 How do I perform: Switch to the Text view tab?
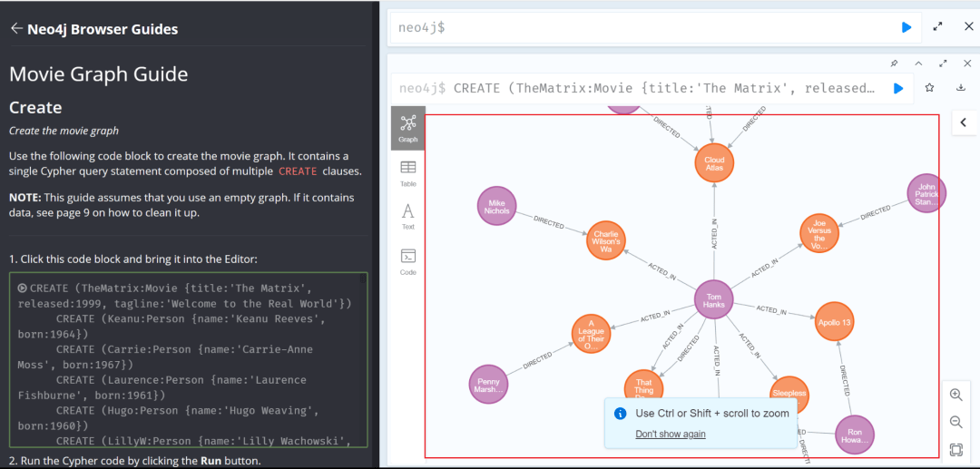point(408,218)
